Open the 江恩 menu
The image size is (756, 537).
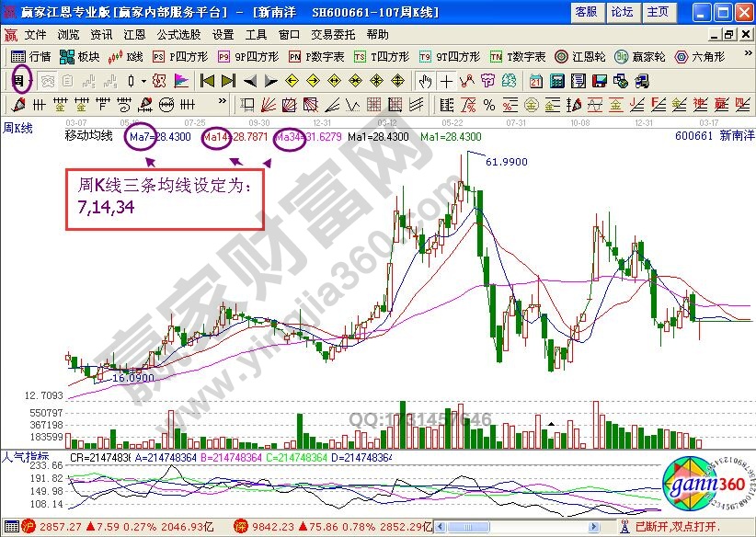(x=133, y=35)
